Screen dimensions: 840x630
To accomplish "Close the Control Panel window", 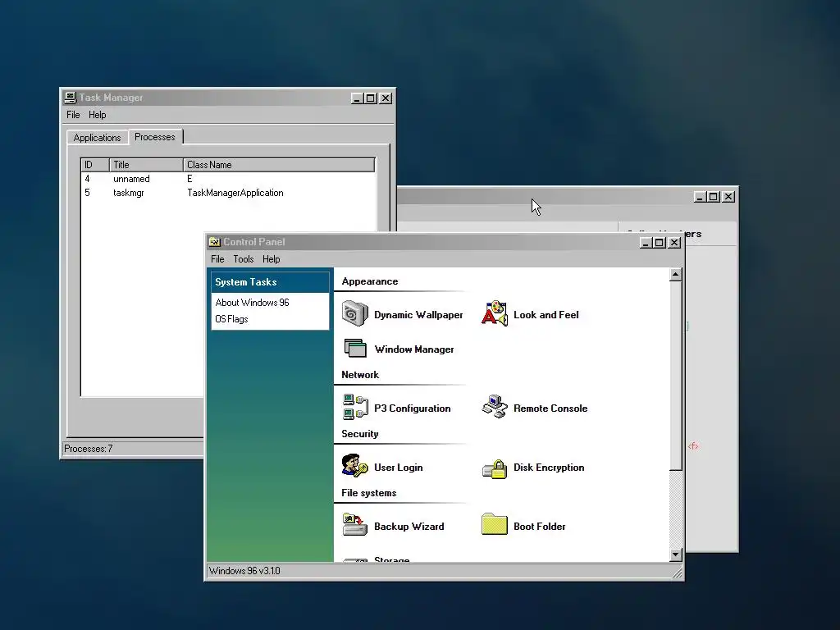I will click(674, 243).
